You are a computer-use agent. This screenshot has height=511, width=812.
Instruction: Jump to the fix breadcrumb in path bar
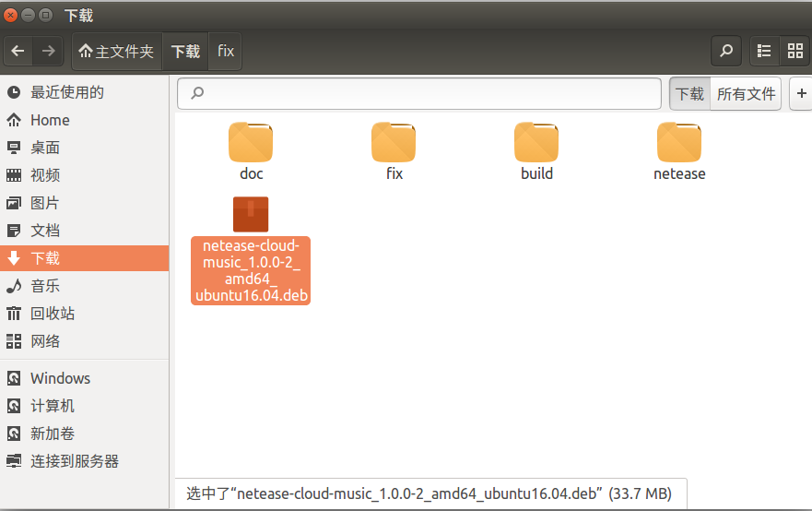pyautogui.click(x=225, y=51)
